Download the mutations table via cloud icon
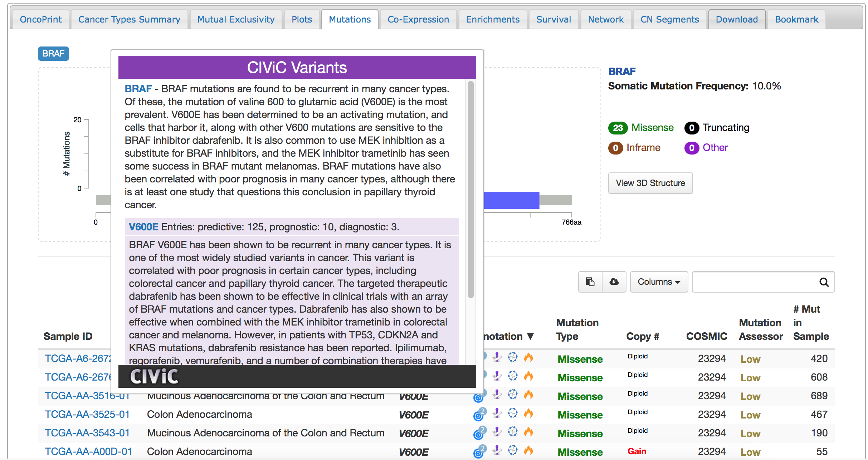Screen dimensions: 868x460 tap(614, 282)
